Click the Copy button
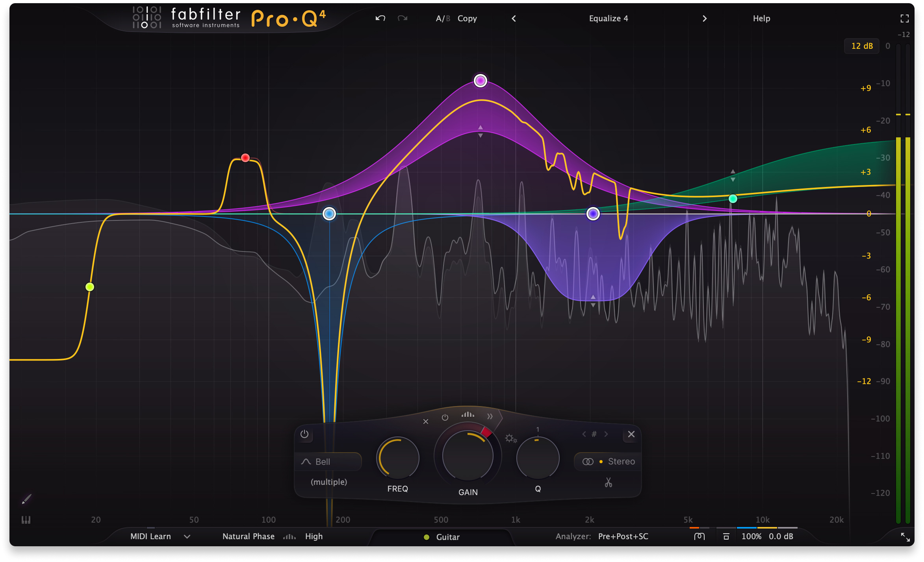This screenshot has width=924, height=562. [467, 18]
